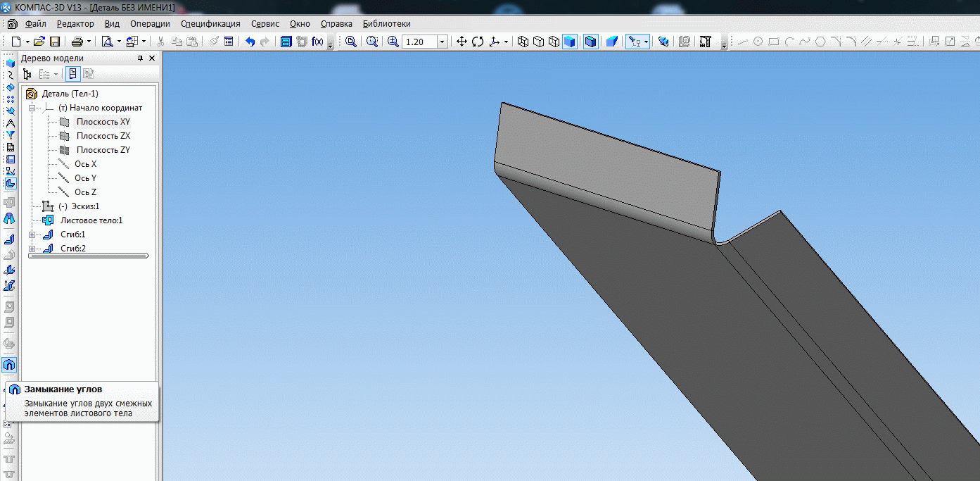Open the print dropdown arrow
Image resolution: width=980 pixels, height=481 pixels.
[89, 42]
